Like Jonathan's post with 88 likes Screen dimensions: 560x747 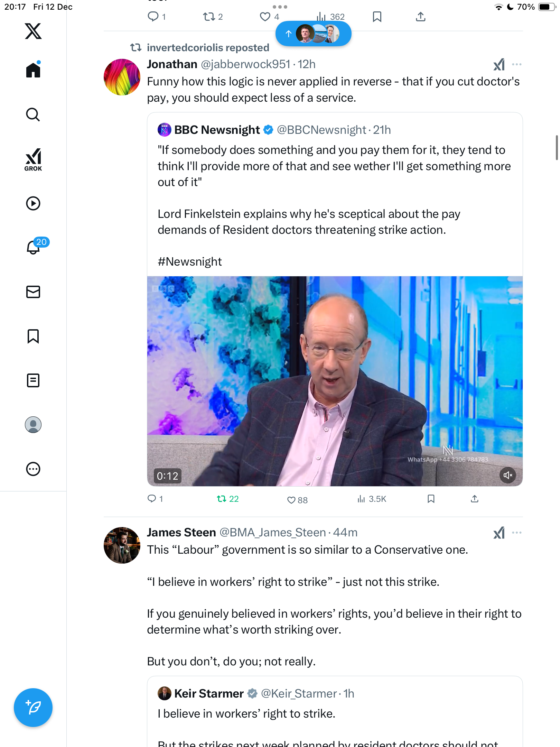[291, 500]
